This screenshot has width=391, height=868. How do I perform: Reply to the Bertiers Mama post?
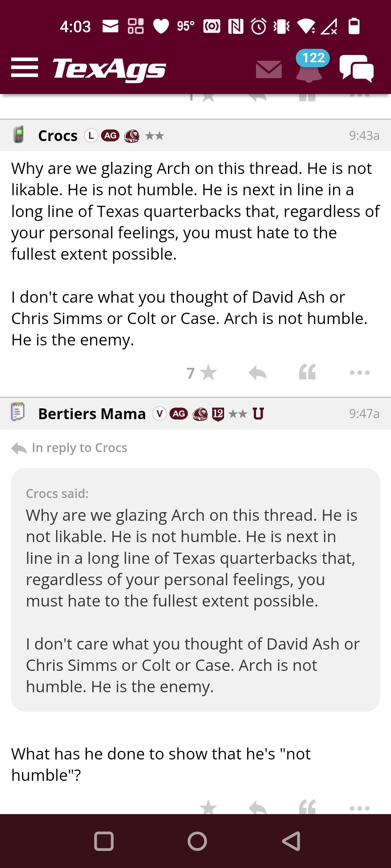258,808
